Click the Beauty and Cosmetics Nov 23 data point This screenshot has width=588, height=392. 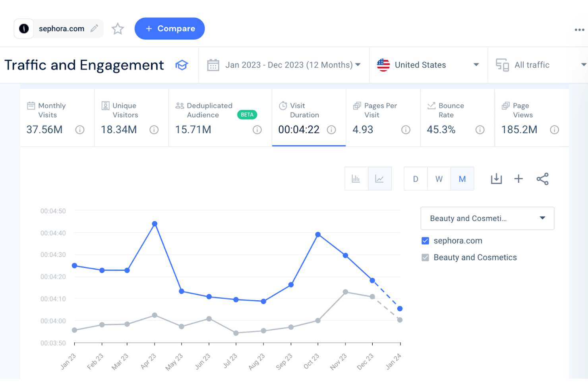point(345,292)
